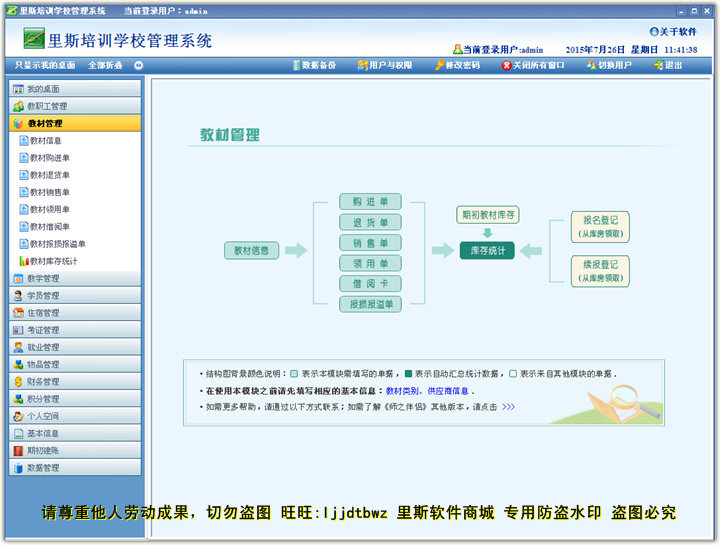Click 切换用户 toolbar item
The width and height of the screenshot is (720, 545).
point(609,65)
